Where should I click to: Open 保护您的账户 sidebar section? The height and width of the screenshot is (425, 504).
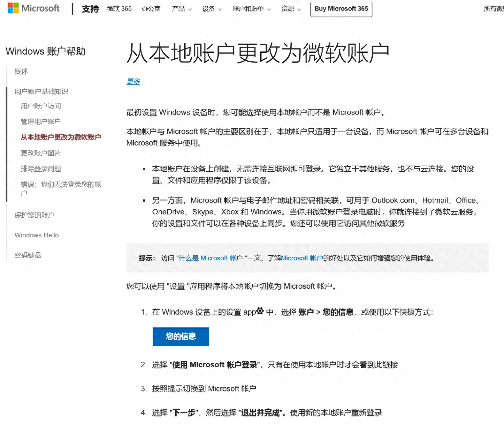coord(34,215)
